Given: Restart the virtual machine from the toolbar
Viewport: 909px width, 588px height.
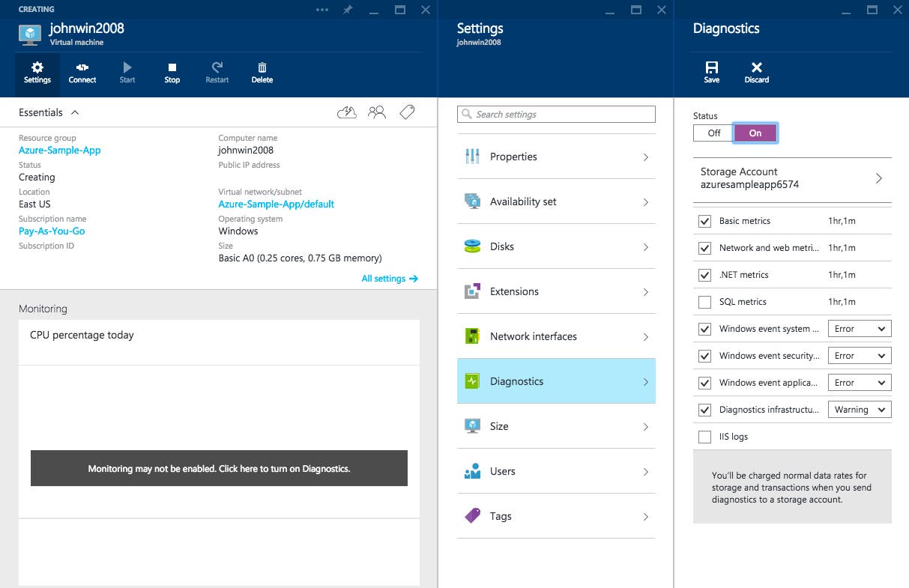Looking at the screenshot, I should click(x=217, y=72).
